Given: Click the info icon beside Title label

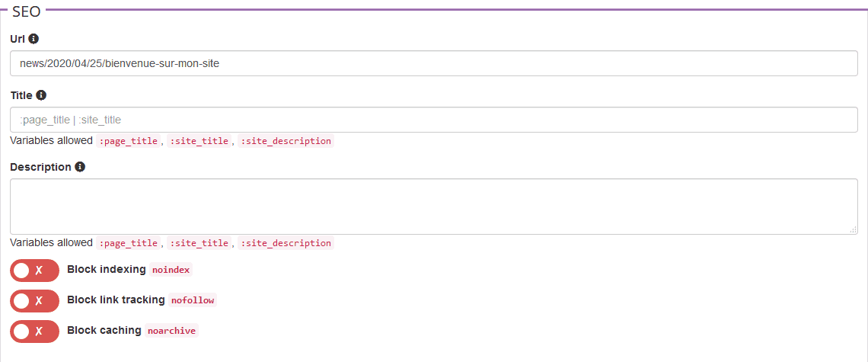Looking at the screenshot, I should [x=41, y=95].
